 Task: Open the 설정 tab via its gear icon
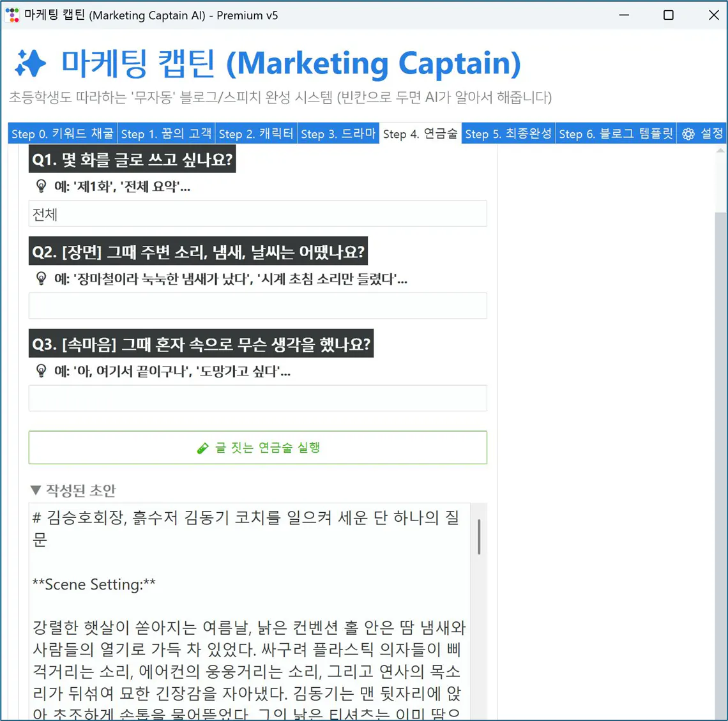(688, 133)
